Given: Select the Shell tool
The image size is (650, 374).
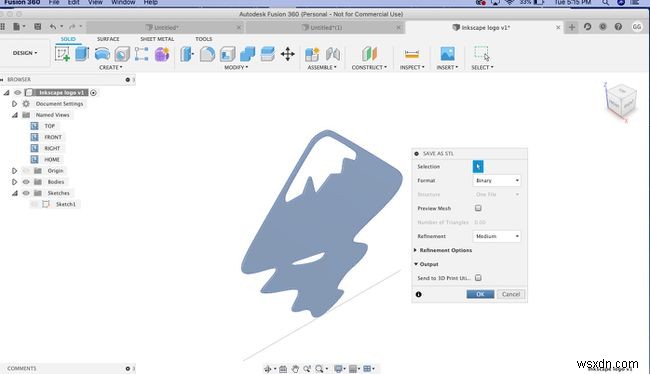Looking at the screenshot, I should point(227,54).
